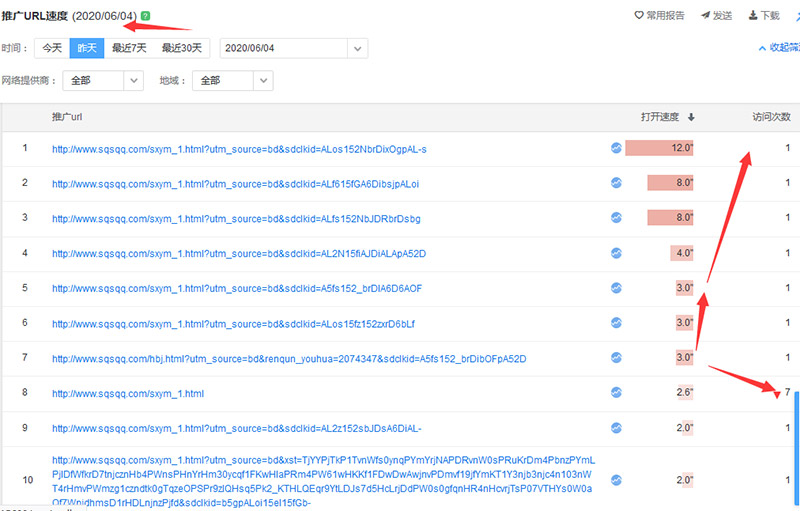800x511 pixels.
Task: Collapse filters with 收起筛选
Action: [780, 47]
